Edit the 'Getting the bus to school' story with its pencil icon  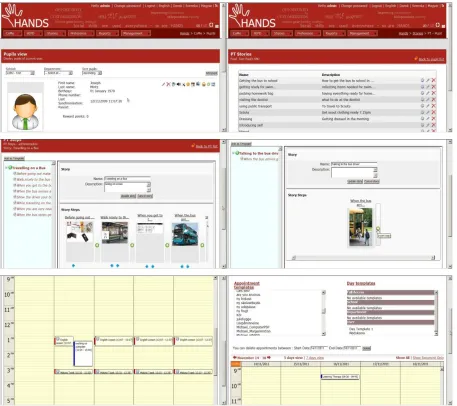coord(428,81)
